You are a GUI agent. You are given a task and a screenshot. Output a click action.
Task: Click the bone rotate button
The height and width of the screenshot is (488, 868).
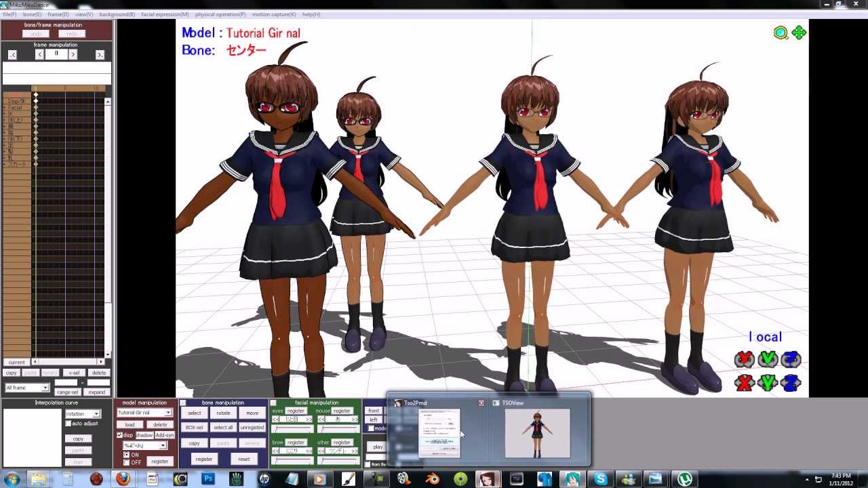(223, 413)
